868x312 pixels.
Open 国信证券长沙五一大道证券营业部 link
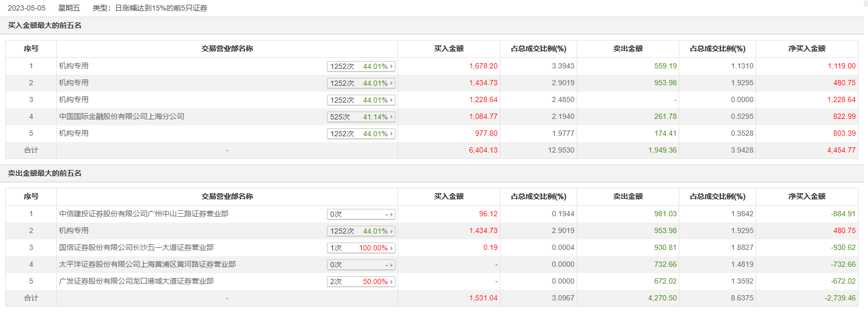[136, 247]
